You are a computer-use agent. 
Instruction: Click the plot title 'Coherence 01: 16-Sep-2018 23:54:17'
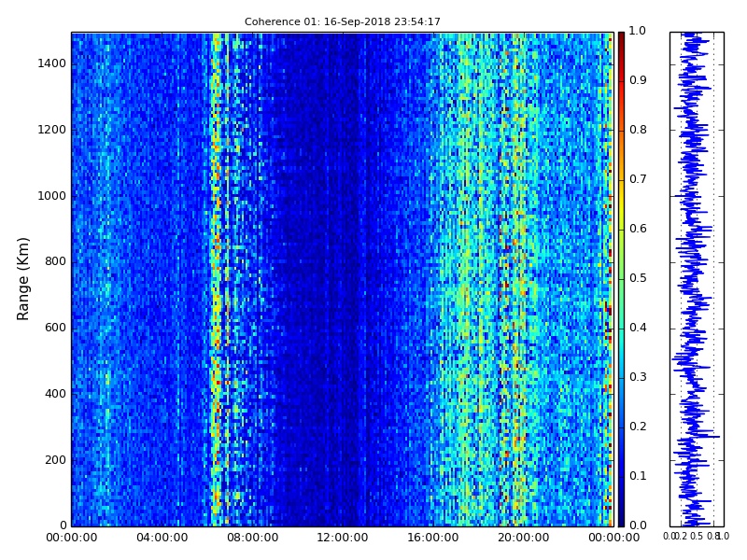(342, 21)
